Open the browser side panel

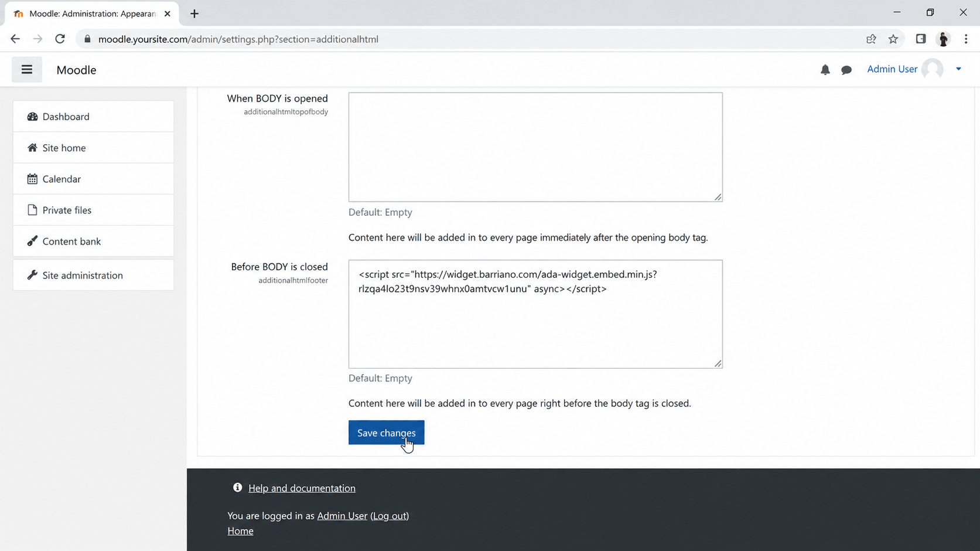(921, 39)
